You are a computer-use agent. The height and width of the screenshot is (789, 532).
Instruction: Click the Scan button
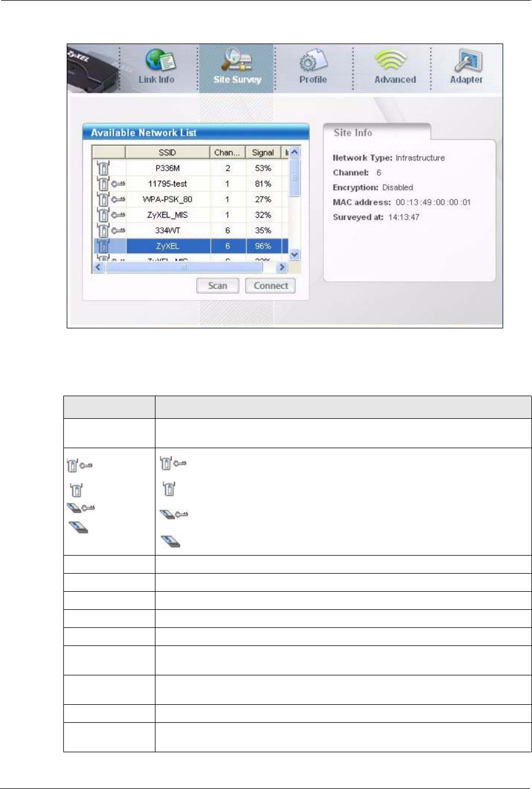tap(218, 285)
